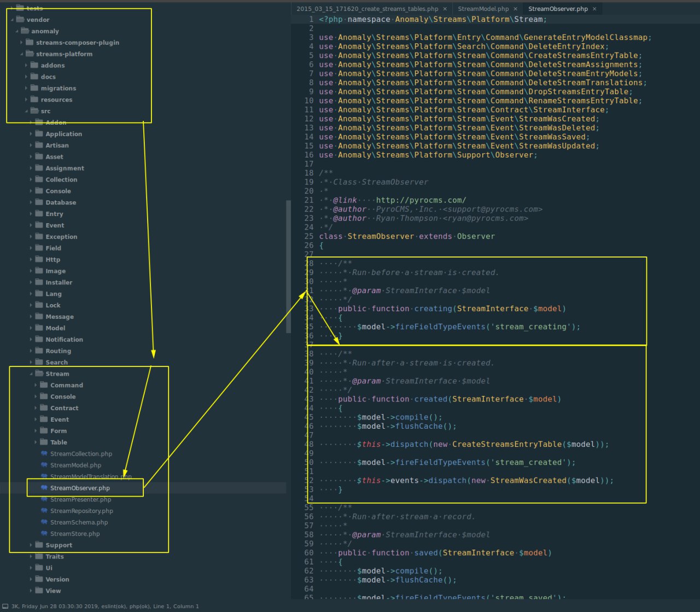Image resolution: width=700 pixels, height=612 pixels.
Task: Click the folder icon next to migrations
Action: tap(34, 88)
